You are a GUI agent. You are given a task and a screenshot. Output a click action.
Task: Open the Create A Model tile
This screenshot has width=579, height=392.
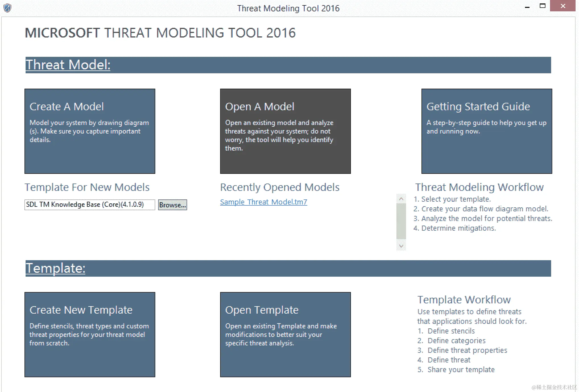pyautogui.click(x=90, y=131)
